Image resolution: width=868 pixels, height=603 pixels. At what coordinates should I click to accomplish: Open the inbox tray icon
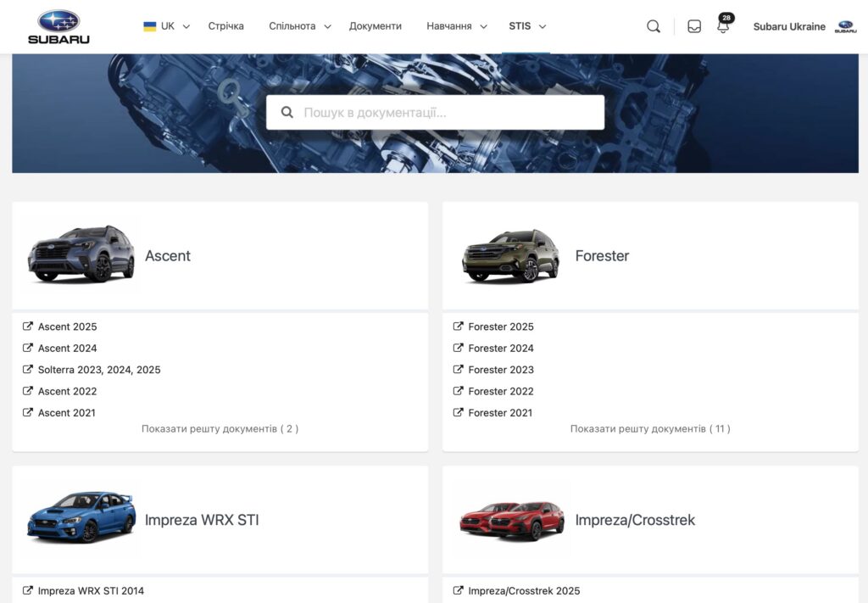694,26
